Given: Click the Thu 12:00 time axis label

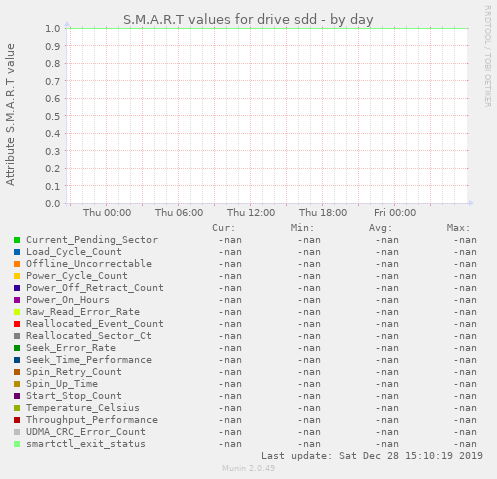Looking at the screenshot, I should 251,213.
